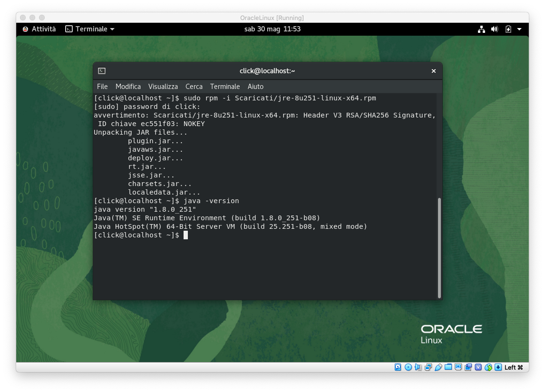Open the Visualizza menu
Screen dimensions: 545x392
[x=163, y=87]
